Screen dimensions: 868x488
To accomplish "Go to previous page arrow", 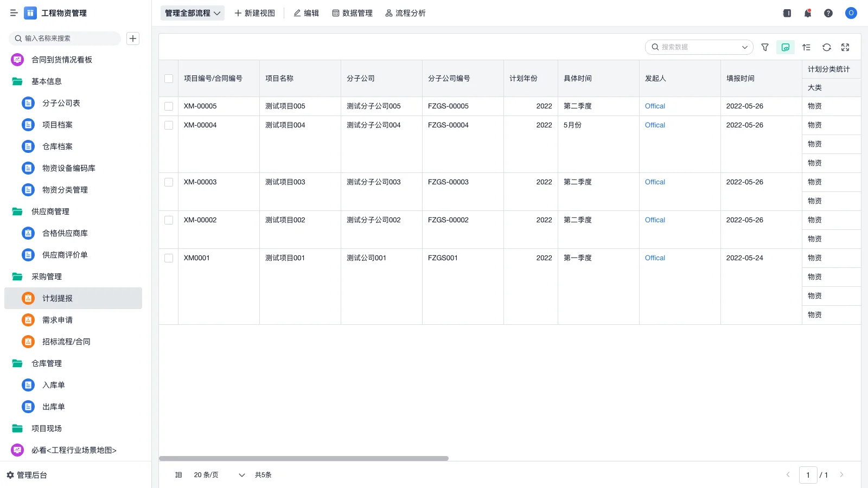I will point(788,475).
